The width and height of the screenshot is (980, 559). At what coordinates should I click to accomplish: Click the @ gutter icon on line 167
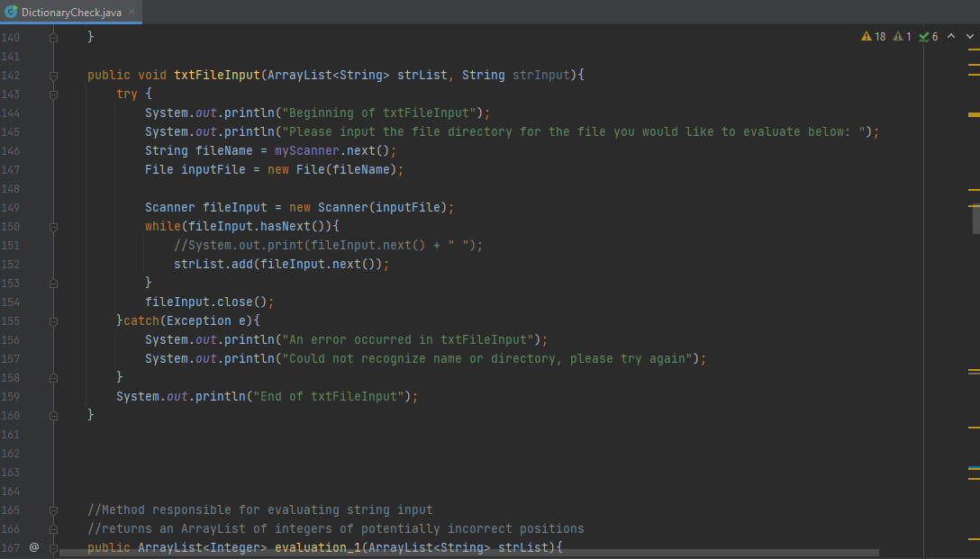coord(34,546)
